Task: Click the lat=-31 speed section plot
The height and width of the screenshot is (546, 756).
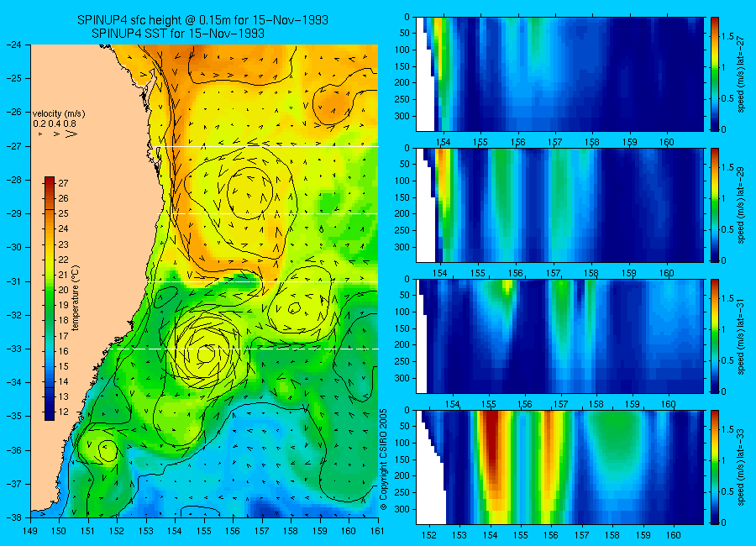Action: pos(559,336)
